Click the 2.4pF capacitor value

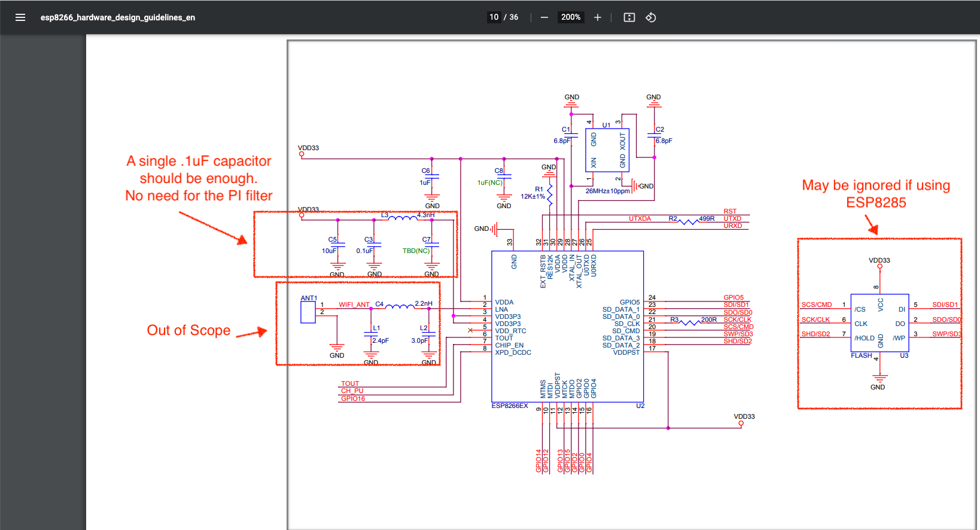tap(381, 340)
